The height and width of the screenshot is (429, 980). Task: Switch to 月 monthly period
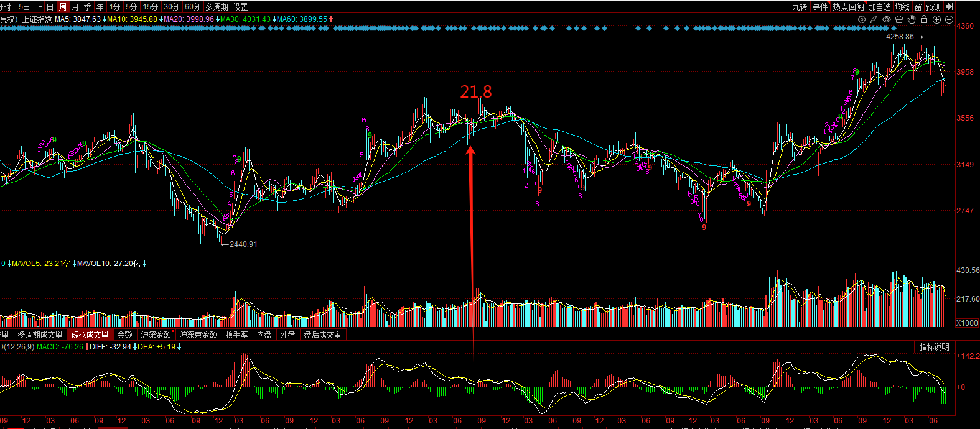[75, 7]
